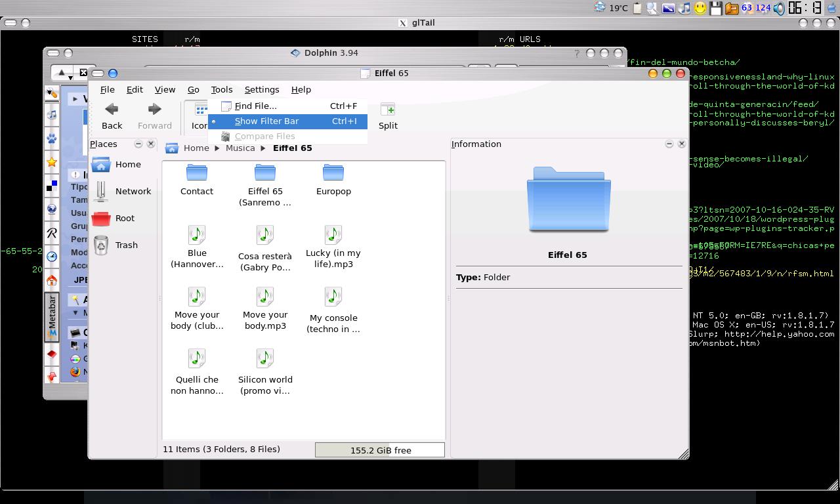Click the Split view toolbar icon
The width and height of the screenshot is (840, 504).
point(388,116)
